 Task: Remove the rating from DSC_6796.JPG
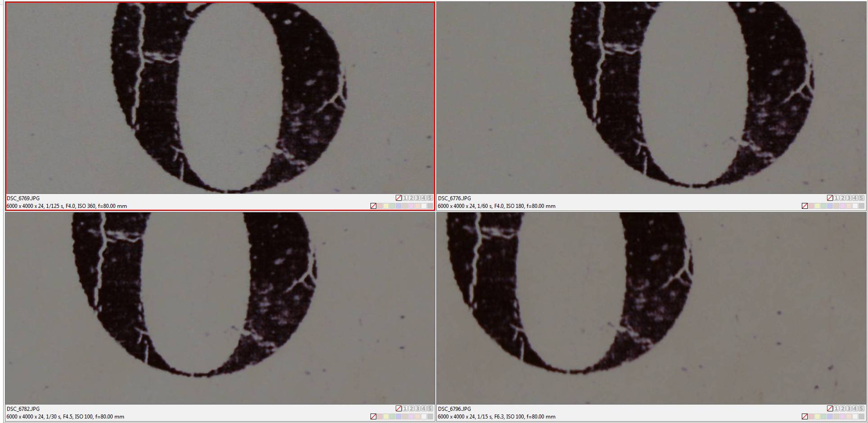pyautogui.click(x=830, y=409)
